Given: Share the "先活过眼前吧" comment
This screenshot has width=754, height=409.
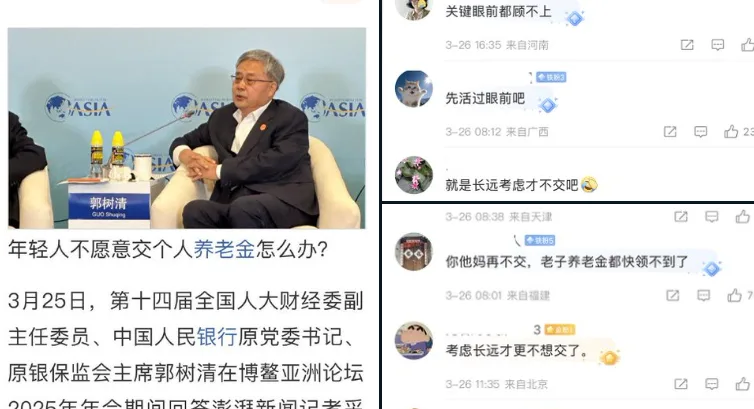Looking at the screenshot, I should coord(670,131).
